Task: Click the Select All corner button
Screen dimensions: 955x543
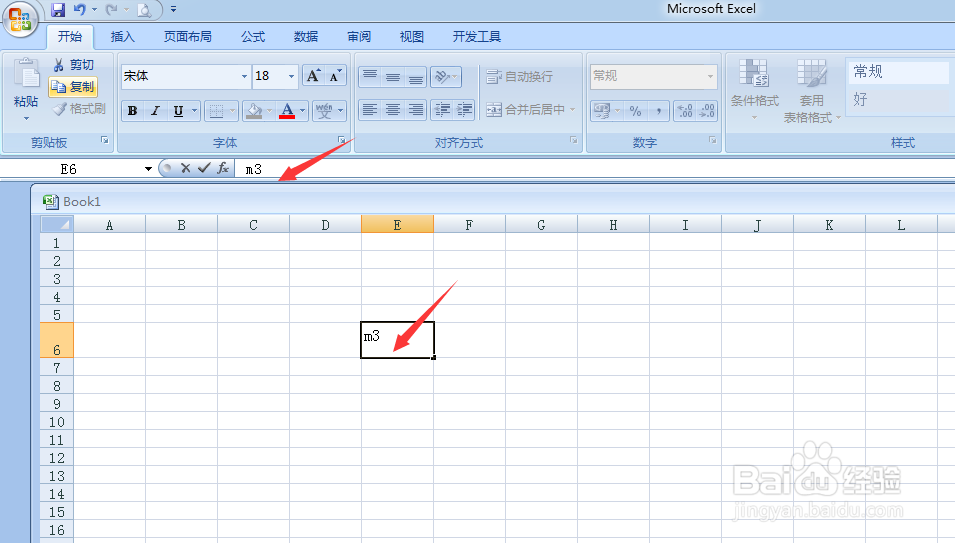Action: point(57,224)
